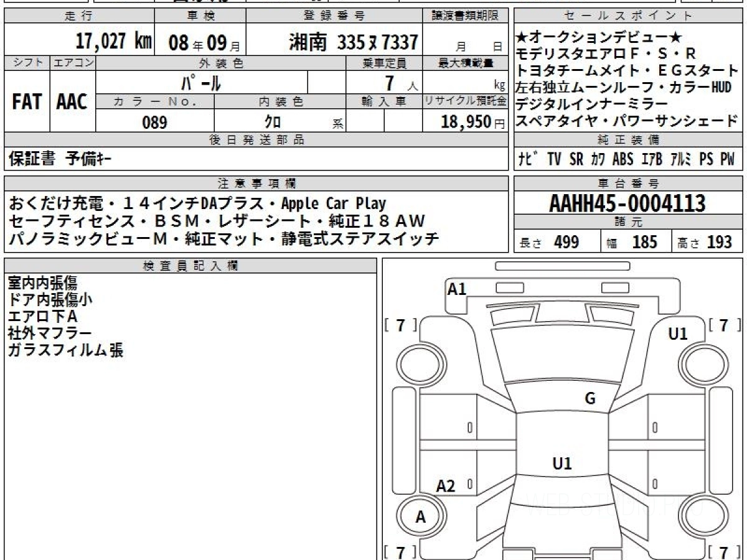
Task: Select the リサイクル預託金 header
Action: click(x=466, y=102)
